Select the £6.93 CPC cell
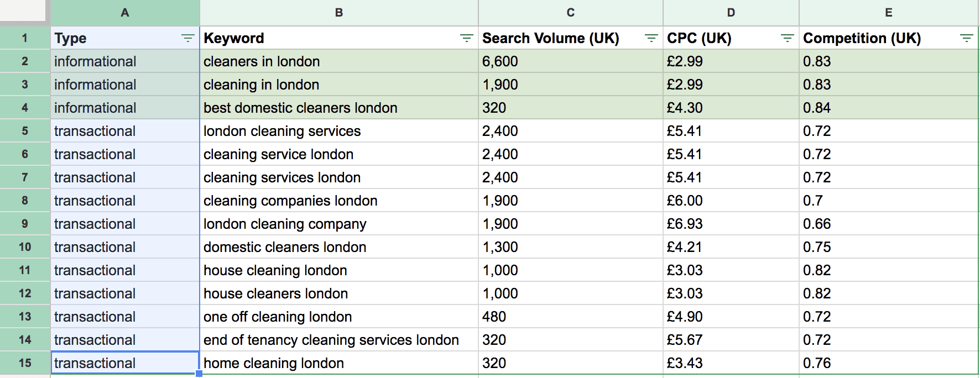Screen dimensions: 980x378 click(685, 224)
